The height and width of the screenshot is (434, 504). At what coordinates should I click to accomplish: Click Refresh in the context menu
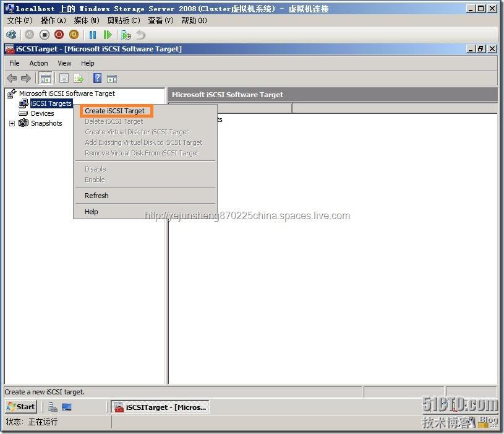coord(96,196)
